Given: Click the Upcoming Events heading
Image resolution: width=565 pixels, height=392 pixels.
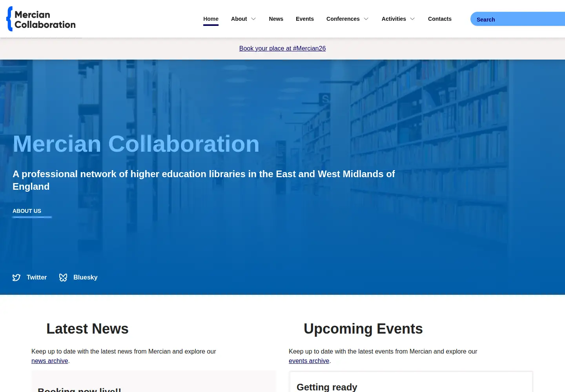Looking at the screenshot, I should [363, 328].
